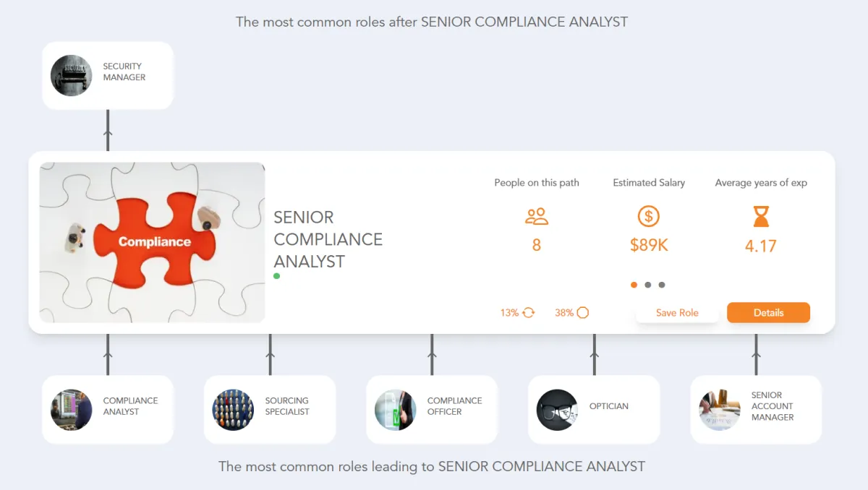Viewport: 868px width, 490px height.
Task: Click the Compliance puzzle thumbnail image
Action: point(153,242)
